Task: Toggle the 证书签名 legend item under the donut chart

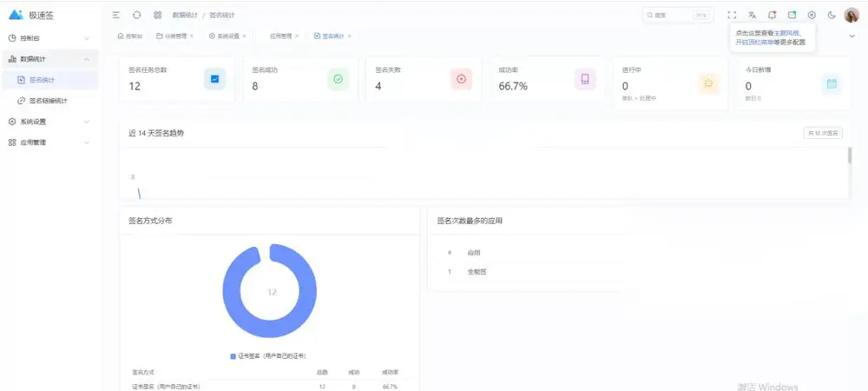Action: pyautogui.click(x=268, y=356)
